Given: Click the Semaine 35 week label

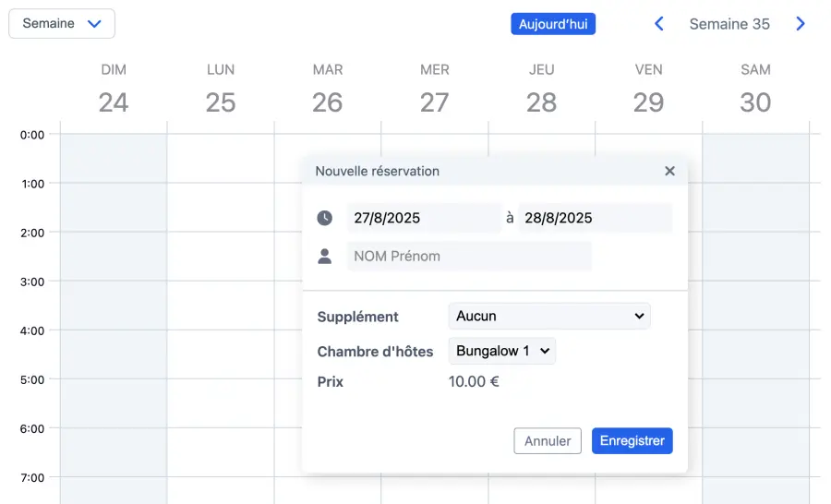Looking at the screenshot, I should coord(729,24).
